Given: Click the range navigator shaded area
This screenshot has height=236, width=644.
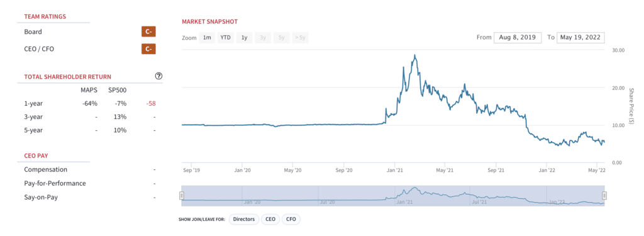Looking at the screenshot, I should pos(392,196).
